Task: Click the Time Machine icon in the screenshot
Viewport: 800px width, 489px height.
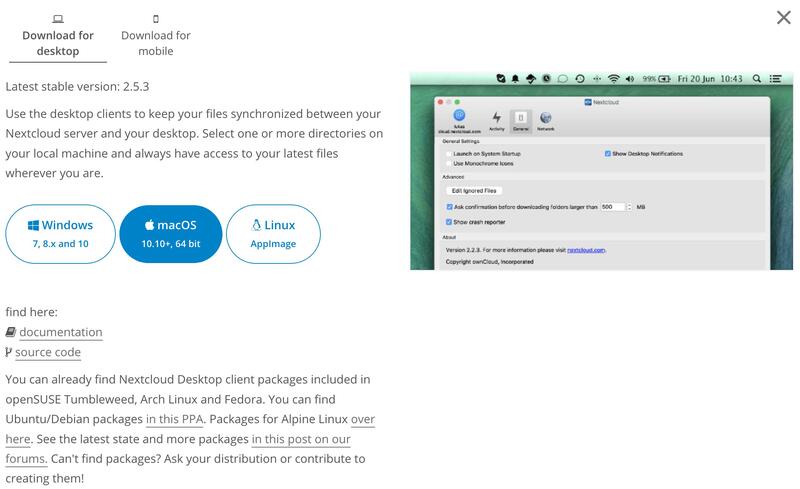Action: pyautogui.click(x=580, y=79)
